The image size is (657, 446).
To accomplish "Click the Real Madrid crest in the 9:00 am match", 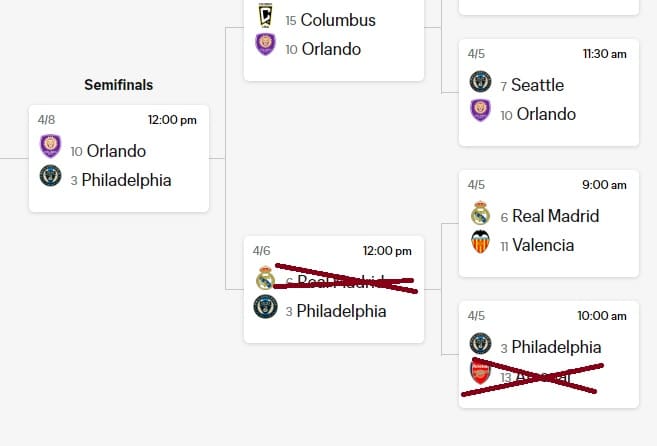I will click(480, 213).
